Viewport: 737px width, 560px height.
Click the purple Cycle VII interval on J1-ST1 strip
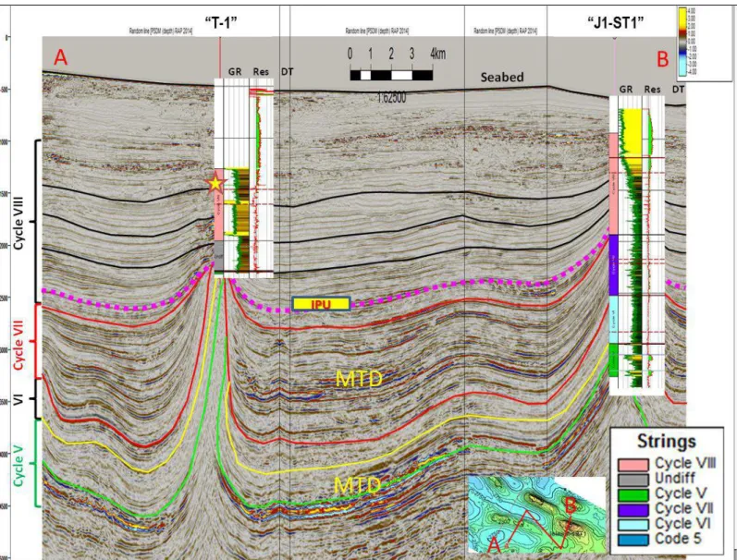pyautogui.click(x=613, y=265)
